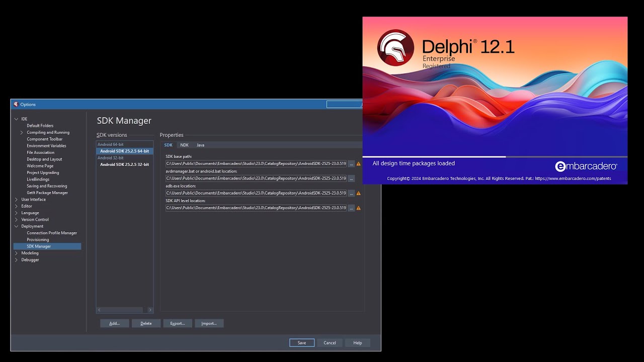Click the search box in the Options title bar
Image resolution: width=644 pixels, height=362 pixels.
[345, 105]
